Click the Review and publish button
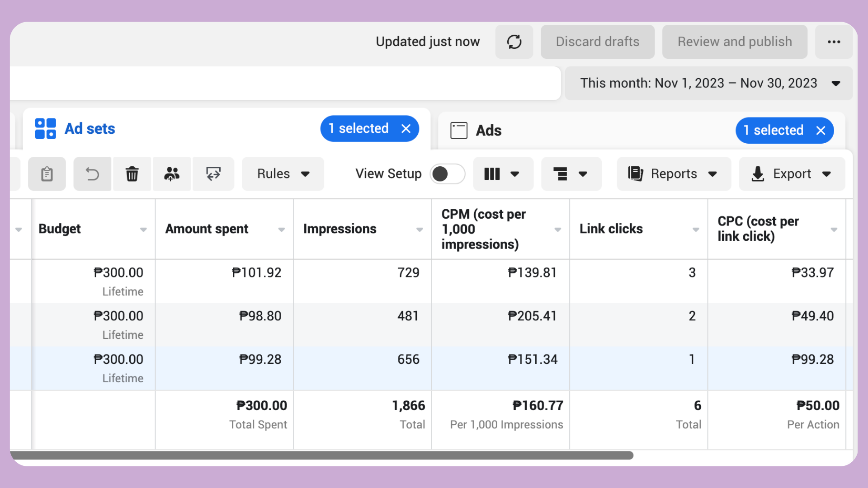This screenshot has width=868, height=488. [735, 42]
